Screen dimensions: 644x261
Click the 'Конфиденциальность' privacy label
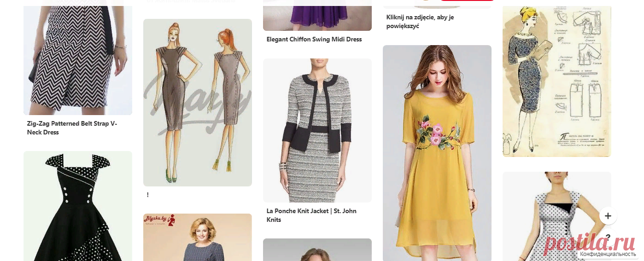[x=608, y=254]
